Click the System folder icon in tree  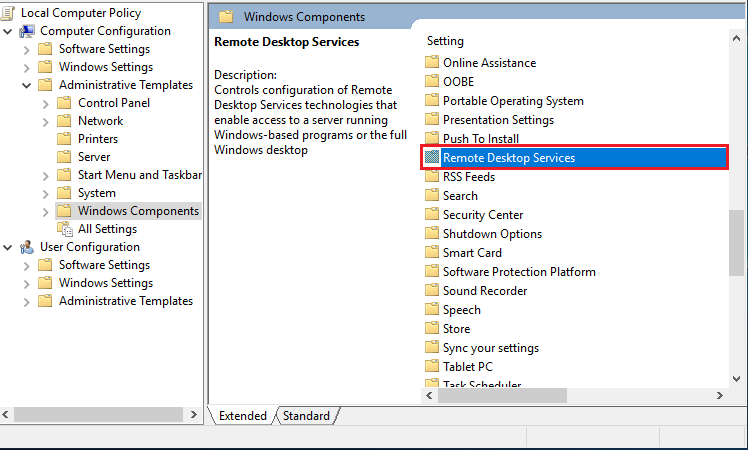click(64, 193)
